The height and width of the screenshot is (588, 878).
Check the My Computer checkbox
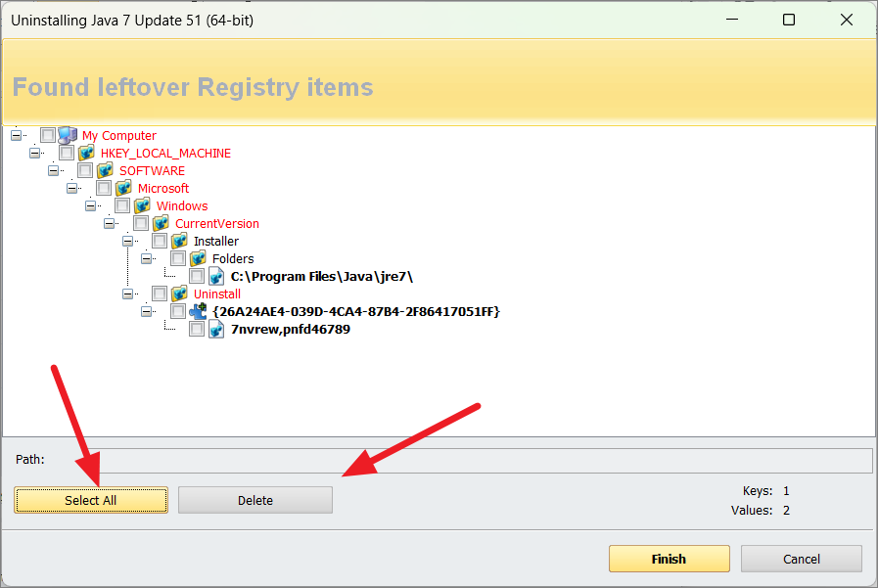click(x=48, y=135)
